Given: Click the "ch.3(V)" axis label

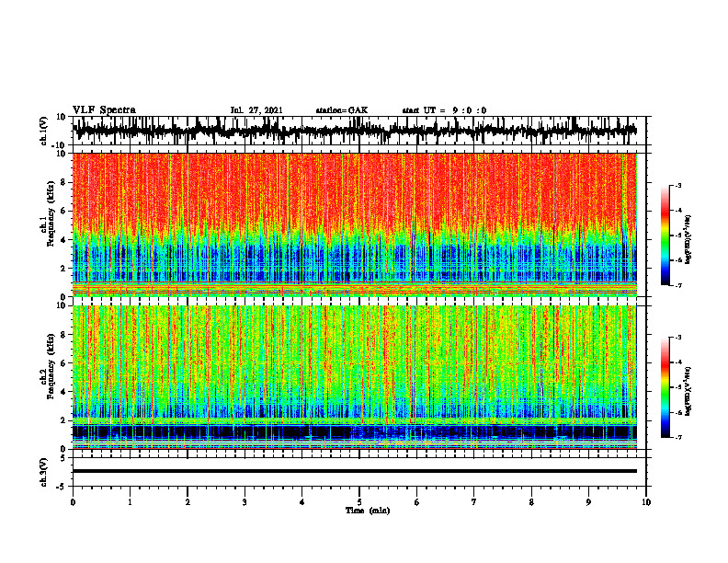Looking at the screenshot, I should click(x=44, y=472).
